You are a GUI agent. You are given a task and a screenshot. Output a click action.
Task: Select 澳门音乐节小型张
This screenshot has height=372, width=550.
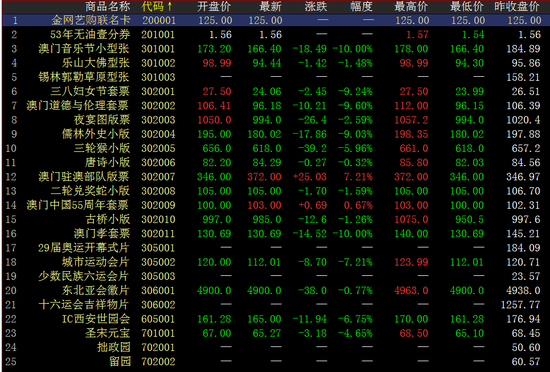pyautogui.click(x=84, y=49)
